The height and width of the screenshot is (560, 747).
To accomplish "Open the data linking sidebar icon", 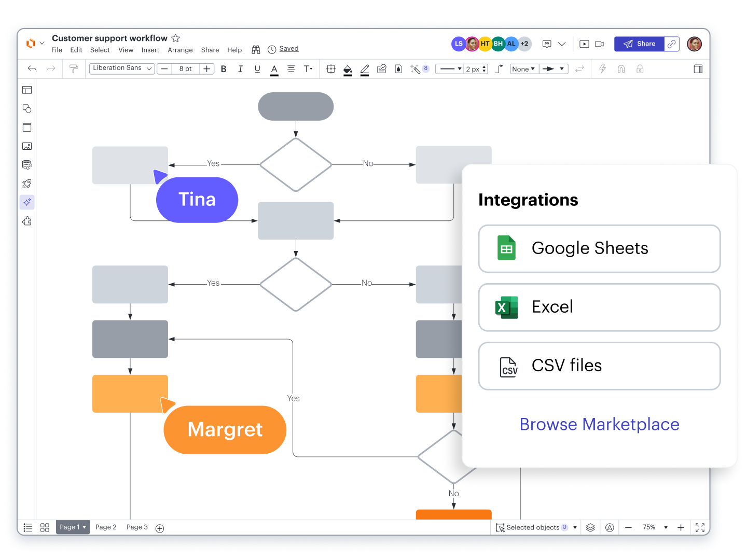I will pos(27,165).
